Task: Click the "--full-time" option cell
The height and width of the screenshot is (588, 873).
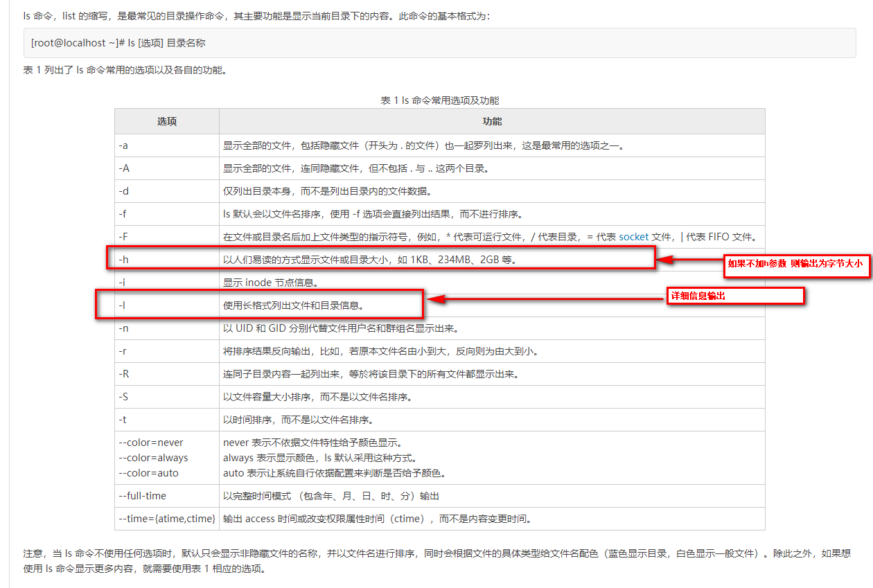Action: [167, 496]
